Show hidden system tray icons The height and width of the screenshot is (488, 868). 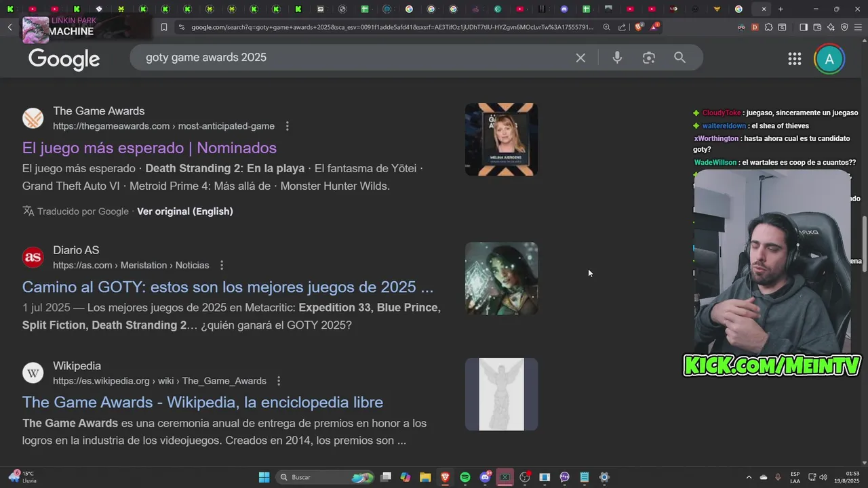click(749, 477)
